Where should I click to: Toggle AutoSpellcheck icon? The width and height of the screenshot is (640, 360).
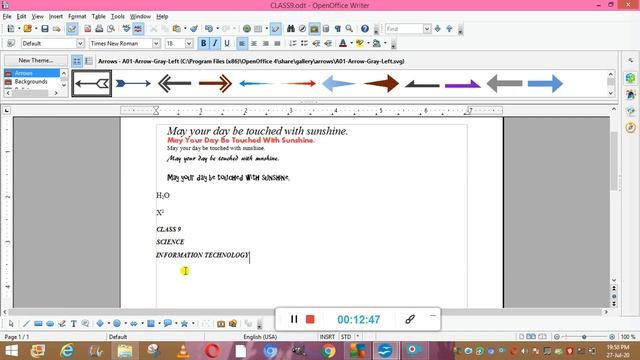point(138,29)
